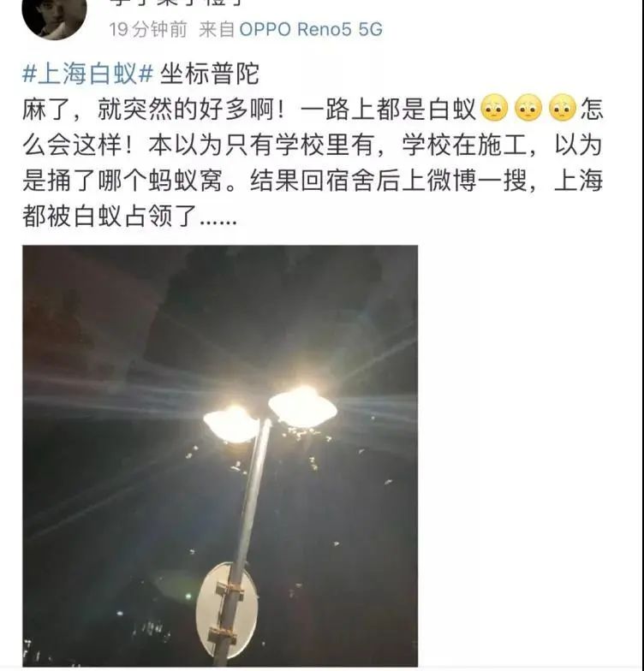The image size is (644, 671).
Task: Tap the middle teary-eyed emoji
Action: (528, 108)
